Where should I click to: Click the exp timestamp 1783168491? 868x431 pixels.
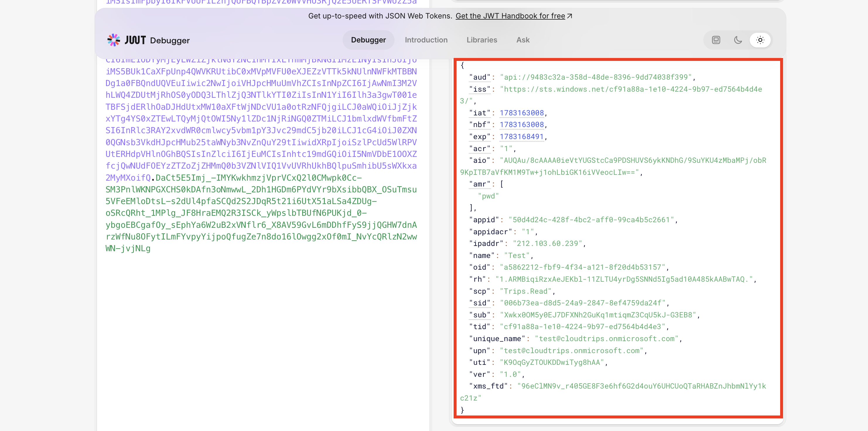(x=522, y=136)
